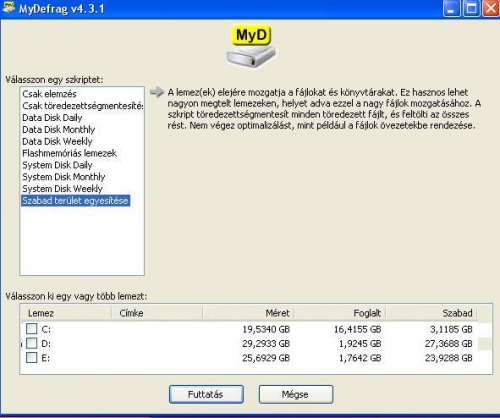Maximize the MyDefrag window
Screen dimensions: 500x418
[471, 8]
